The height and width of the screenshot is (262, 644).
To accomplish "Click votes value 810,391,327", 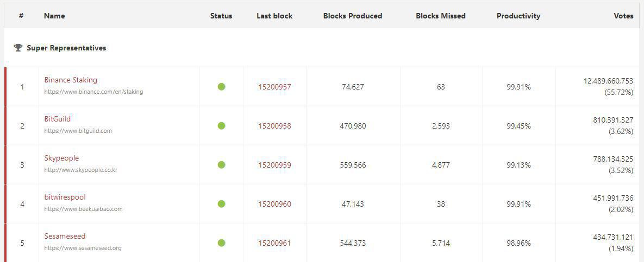I will [x=613, y=120].
